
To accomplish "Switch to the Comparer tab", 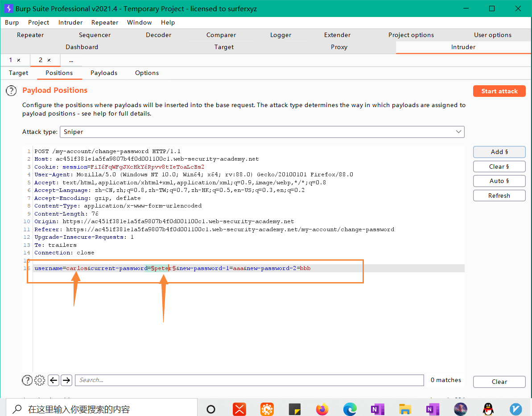I will click(221, 35).
